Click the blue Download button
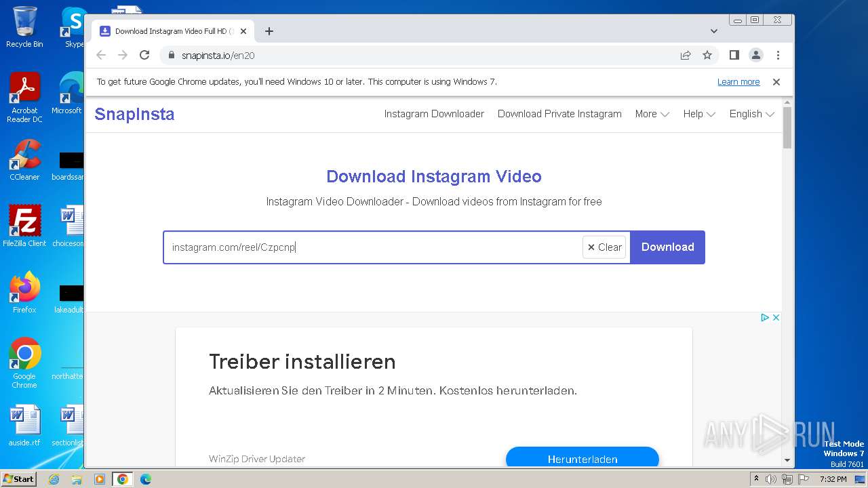868x488 pixels. tap(667, 247)
